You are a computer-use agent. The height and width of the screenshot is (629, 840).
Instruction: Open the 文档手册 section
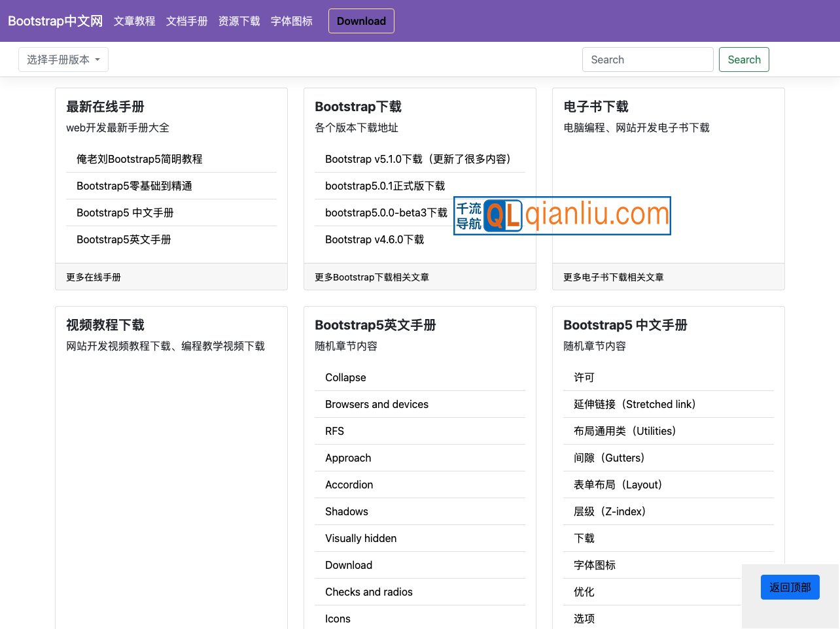(186, 21)
